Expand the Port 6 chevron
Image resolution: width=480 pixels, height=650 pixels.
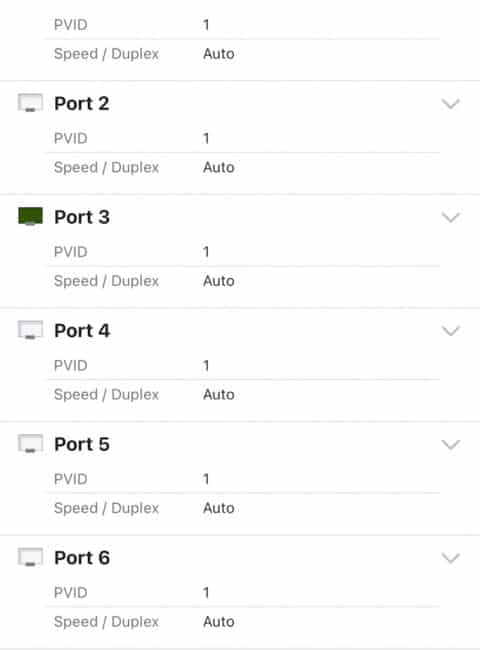coord(451,558)
